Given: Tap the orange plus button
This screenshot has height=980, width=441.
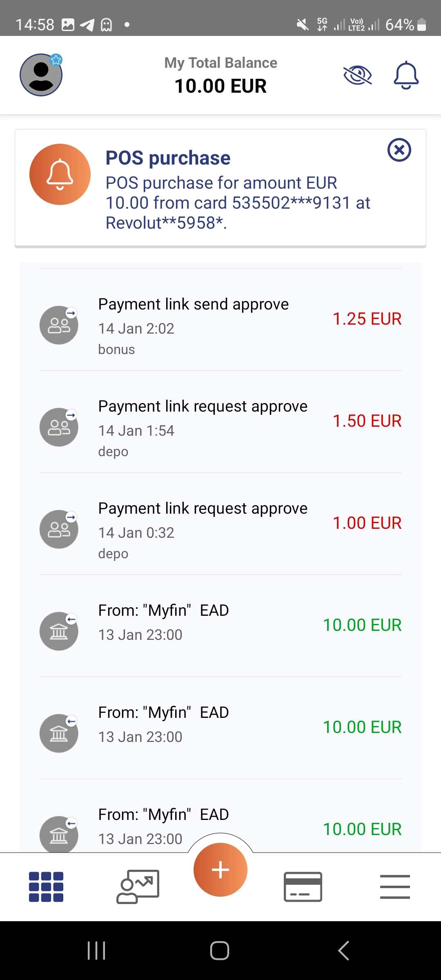Looking at the screenshot, I should click(220, 869).
